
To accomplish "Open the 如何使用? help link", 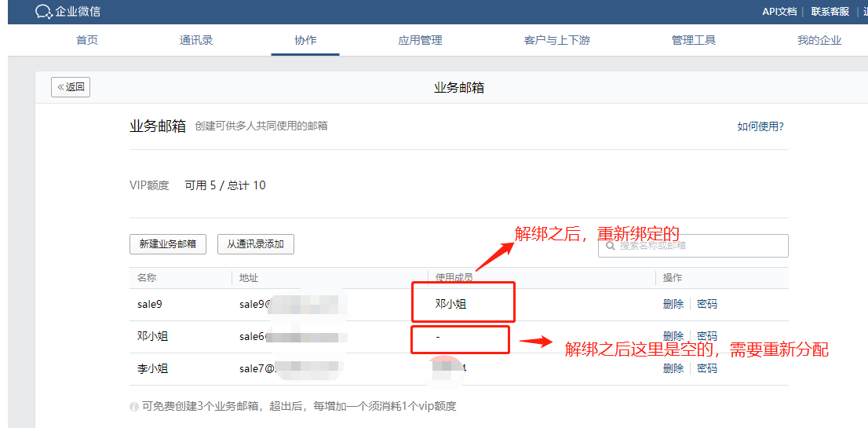I will coord(760,126).
